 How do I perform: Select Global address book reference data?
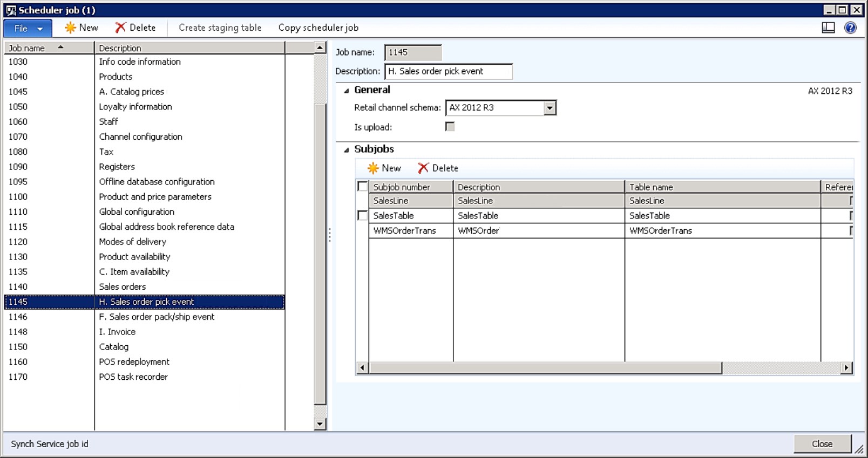(x=145, y=227)
